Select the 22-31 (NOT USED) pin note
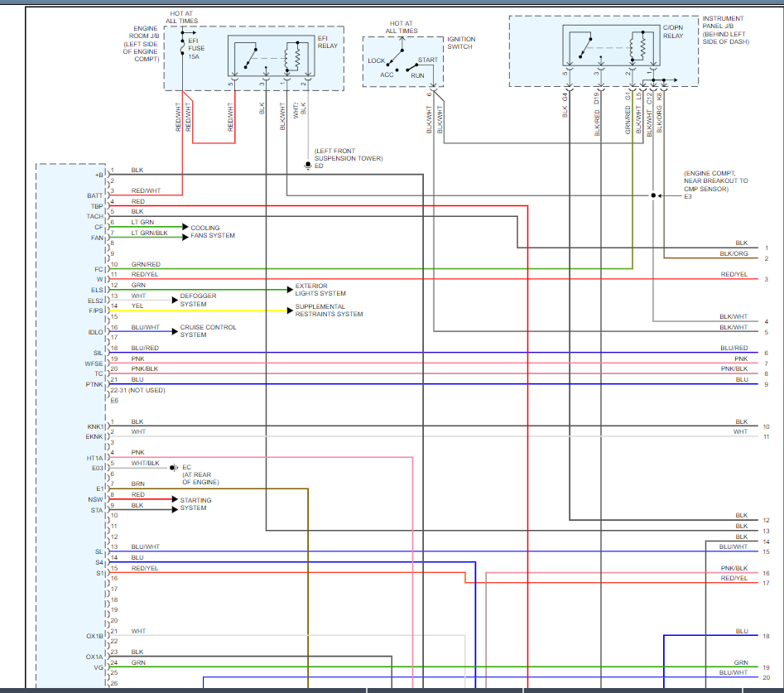This screenshot has height=693, width=784. click(137, 390)
